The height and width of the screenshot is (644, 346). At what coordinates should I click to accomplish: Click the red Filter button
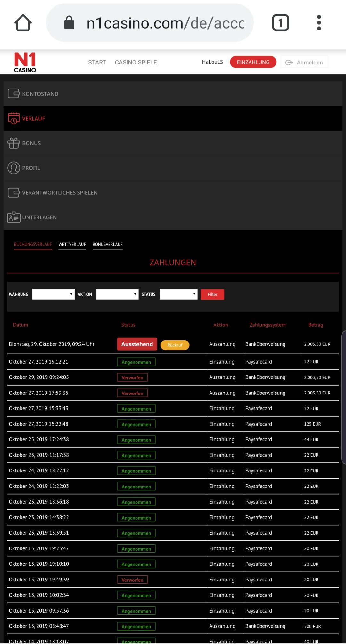pyautogui.click(x=212, y=294)
